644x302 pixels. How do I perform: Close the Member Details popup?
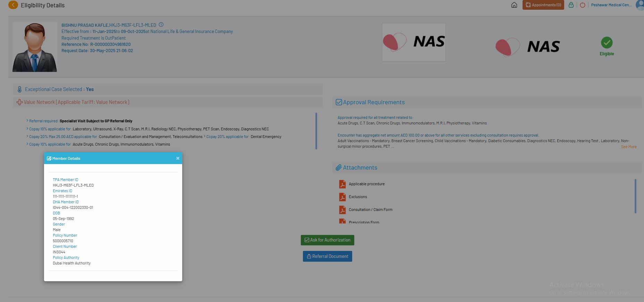tap(178, 158)
